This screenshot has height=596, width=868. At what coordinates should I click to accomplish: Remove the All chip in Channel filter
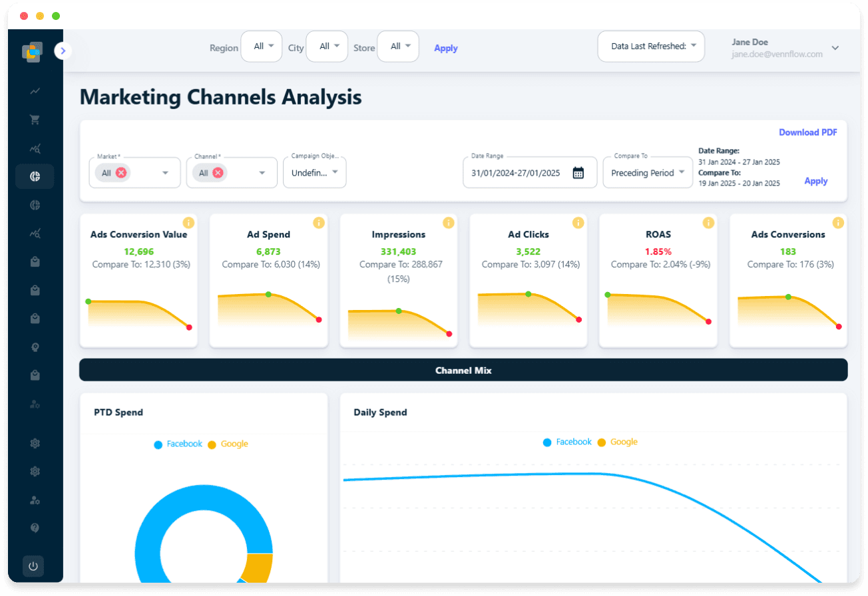point(218,173)
